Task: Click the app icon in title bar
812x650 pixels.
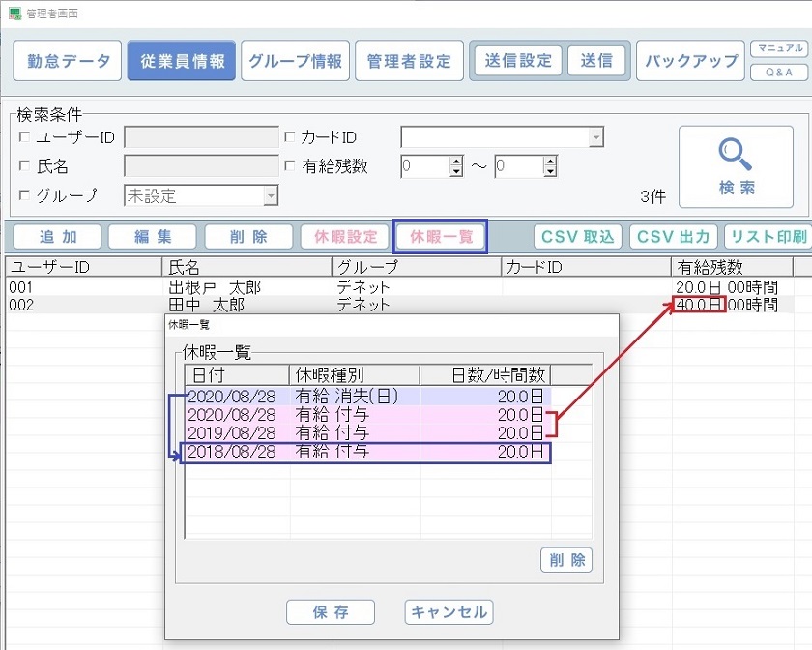Action: click(x=15, y=13)
